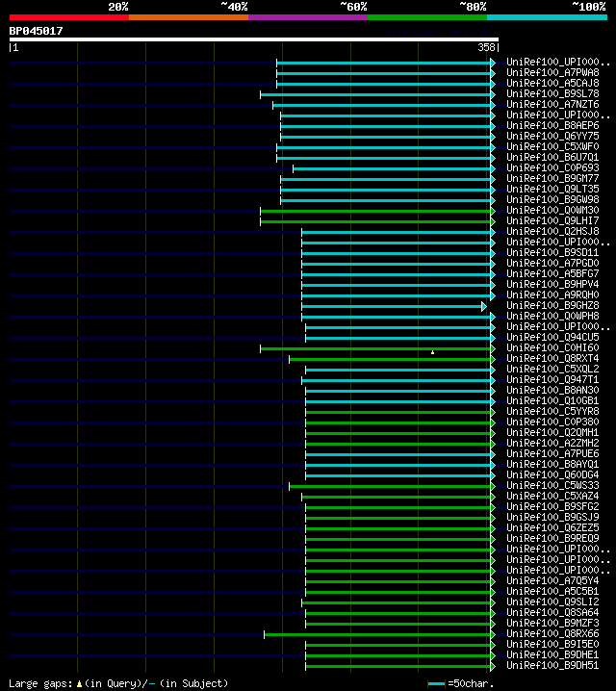This screenshot has width=616, height=691.
Task: Select the UniRef100_Q60DG4 label
Action: (x=552, y=474)
